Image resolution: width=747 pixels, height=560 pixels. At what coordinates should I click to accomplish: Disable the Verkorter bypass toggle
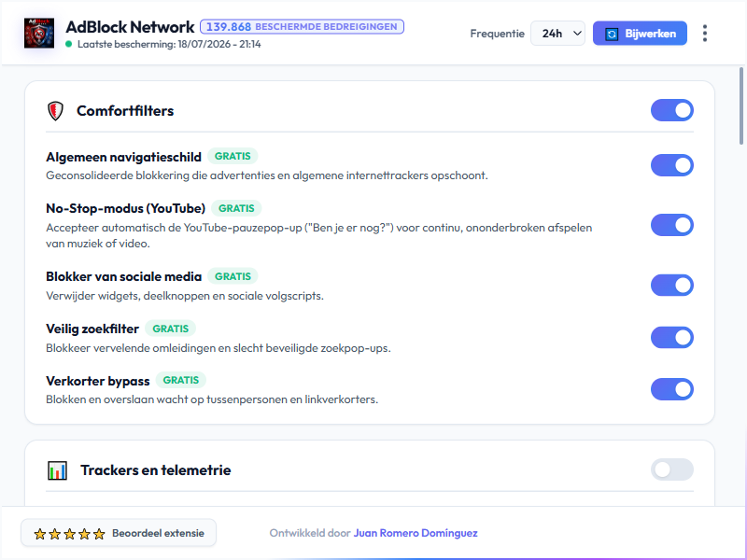(x=671, y=389)
